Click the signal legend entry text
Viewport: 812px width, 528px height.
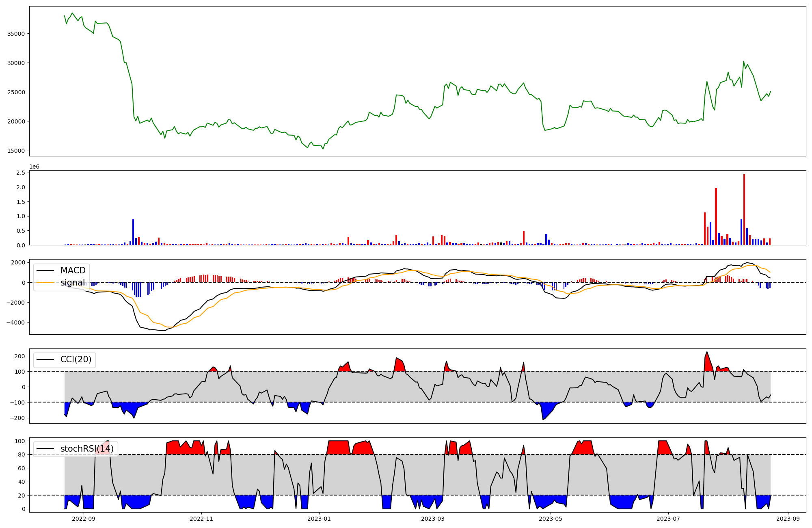[73, 283]
